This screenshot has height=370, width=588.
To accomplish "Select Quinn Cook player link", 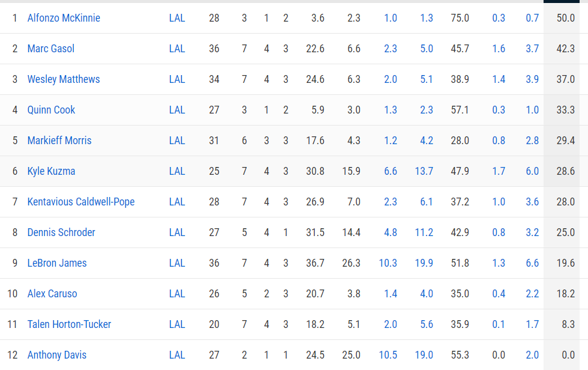I will (51, 110).
